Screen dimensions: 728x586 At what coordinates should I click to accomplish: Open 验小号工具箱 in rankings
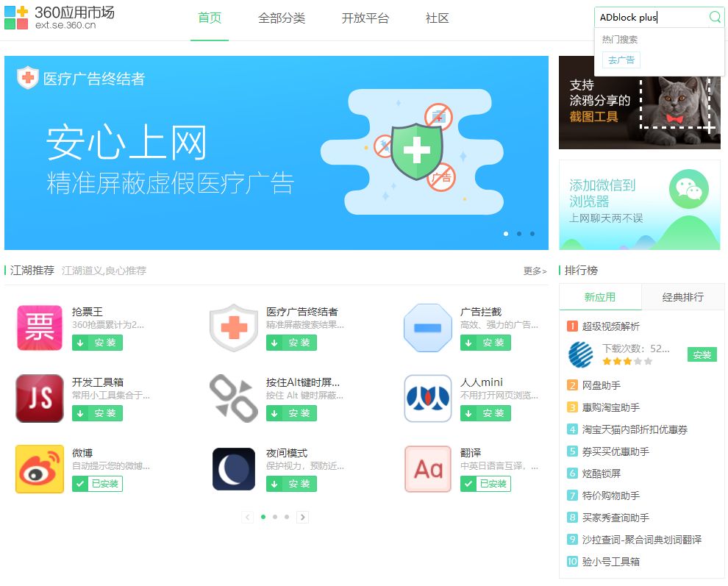point(611,562)
